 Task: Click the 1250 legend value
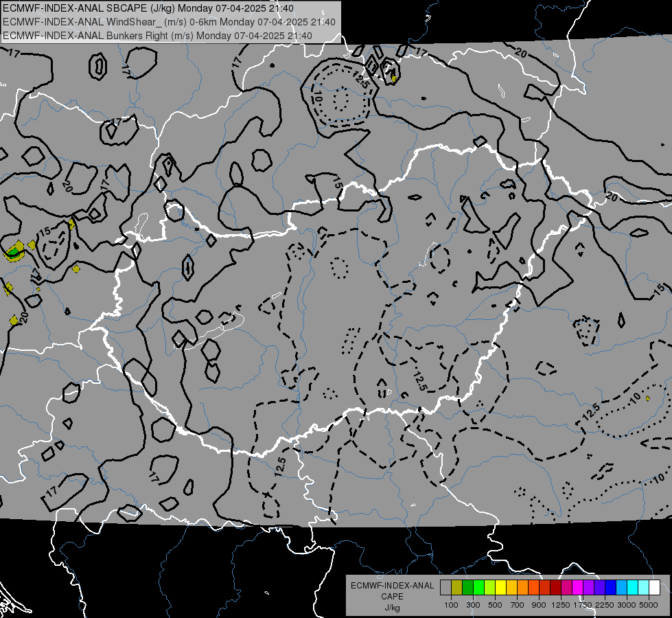[561, 605]
